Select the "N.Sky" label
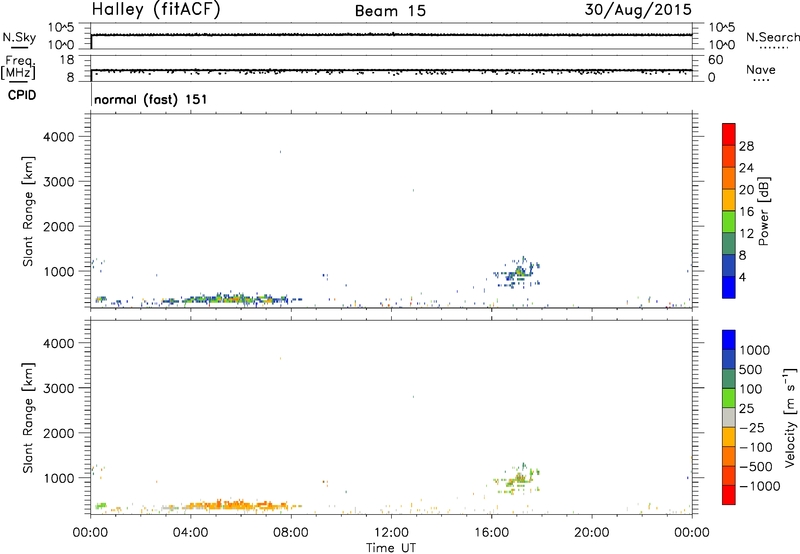The image size is (800, 554). (x=19, y=37)
